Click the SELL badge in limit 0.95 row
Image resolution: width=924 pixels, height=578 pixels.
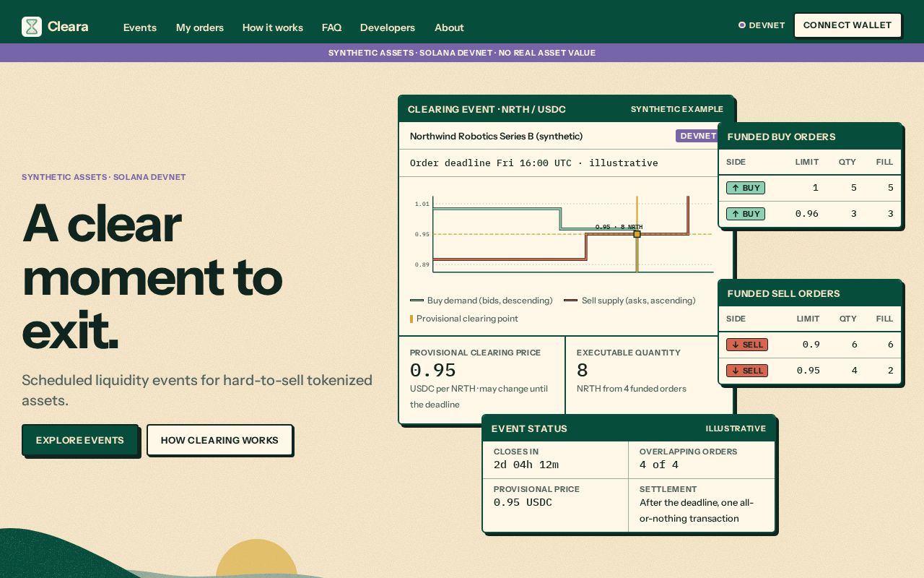[x=747, y=371]
